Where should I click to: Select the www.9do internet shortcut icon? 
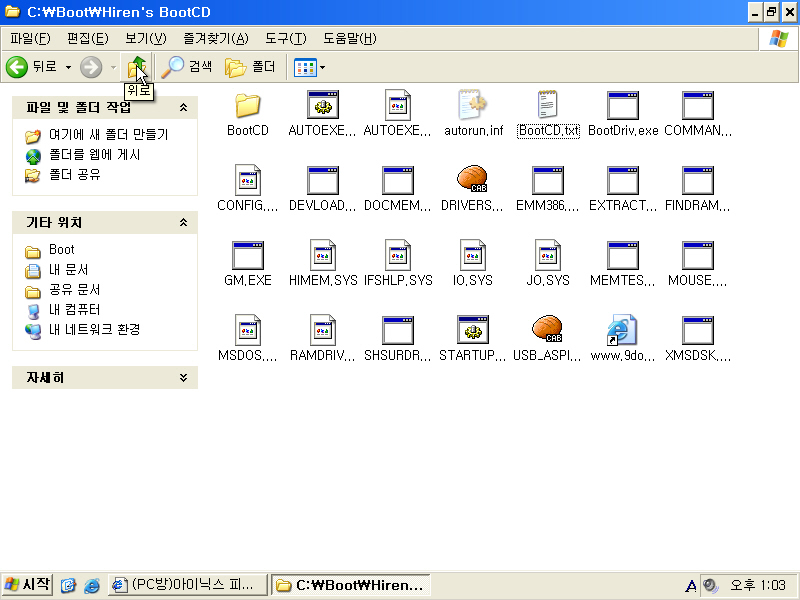[622, 330]
